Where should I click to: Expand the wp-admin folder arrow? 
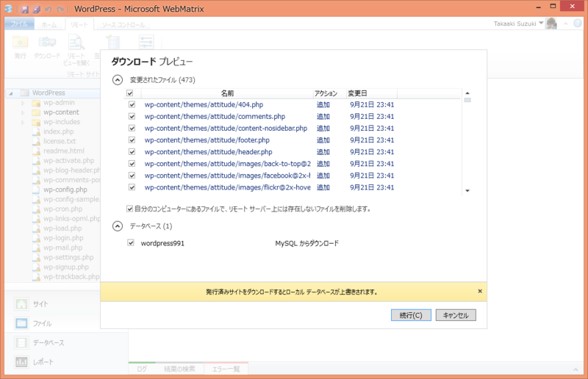(x=23, y=103)
